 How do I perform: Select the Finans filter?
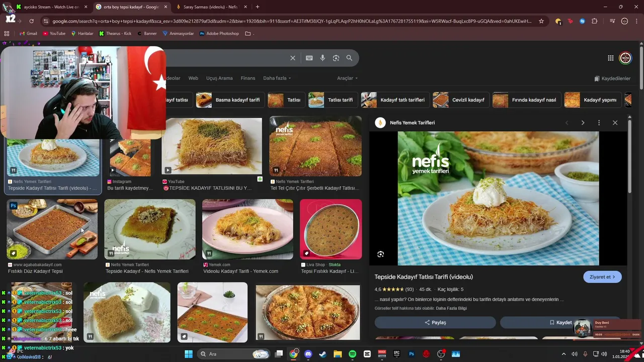[x=248, y=78]
